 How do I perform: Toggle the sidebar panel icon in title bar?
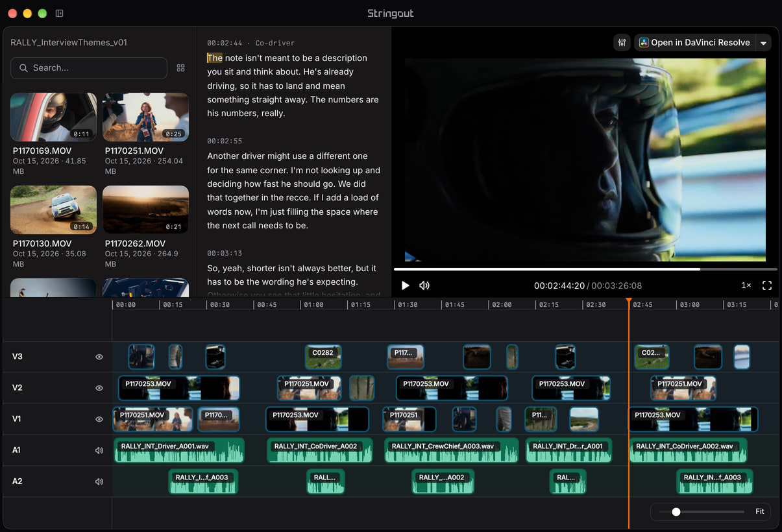(x=59, y=13)
